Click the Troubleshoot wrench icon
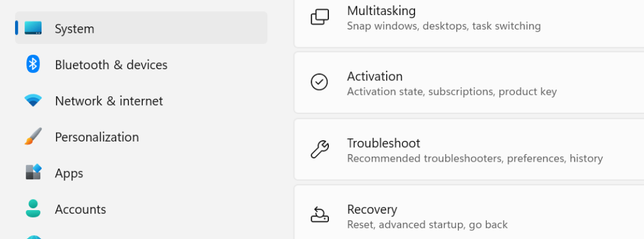This screenshot has width=644, height=239. tap(319, 149)
